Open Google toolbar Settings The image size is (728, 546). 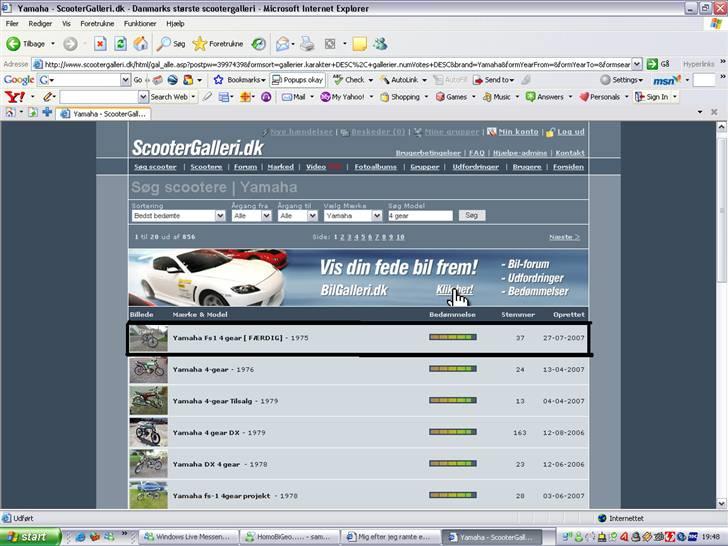pyautogui.click(x=622, y=80)
